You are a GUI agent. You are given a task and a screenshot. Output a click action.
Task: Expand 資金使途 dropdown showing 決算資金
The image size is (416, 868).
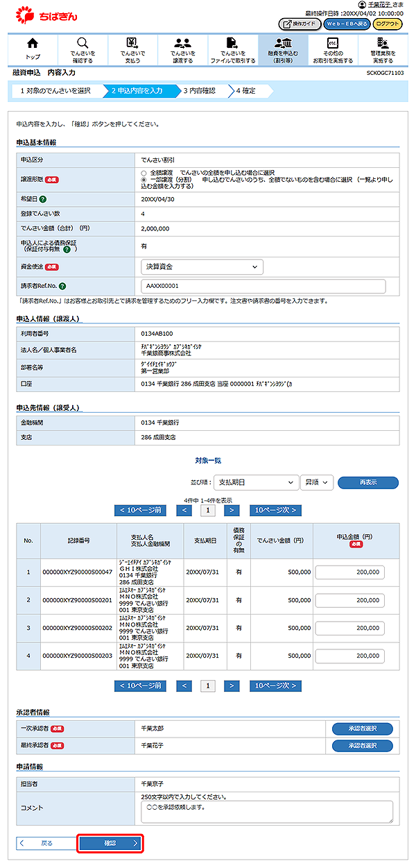click(202, 266)
